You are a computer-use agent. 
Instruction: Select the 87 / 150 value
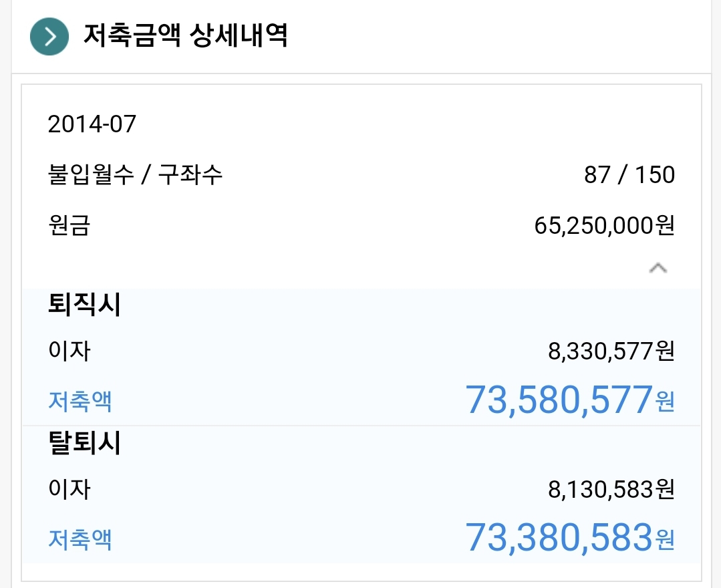click(x=629, y=176)
